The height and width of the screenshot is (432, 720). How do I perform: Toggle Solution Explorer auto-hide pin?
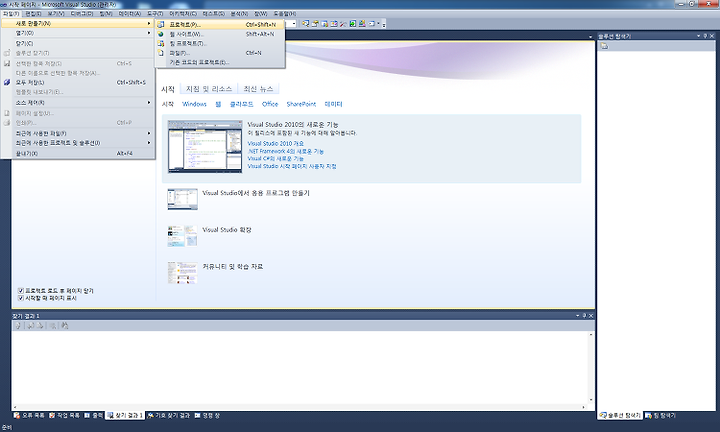tap(705, 36)
